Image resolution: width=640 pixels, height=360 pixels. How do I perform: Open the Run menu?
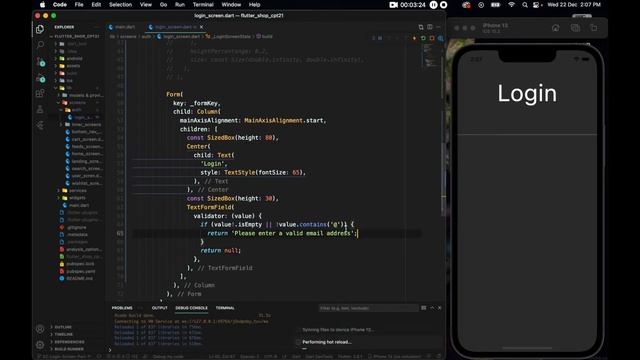[x=180, y=5]
